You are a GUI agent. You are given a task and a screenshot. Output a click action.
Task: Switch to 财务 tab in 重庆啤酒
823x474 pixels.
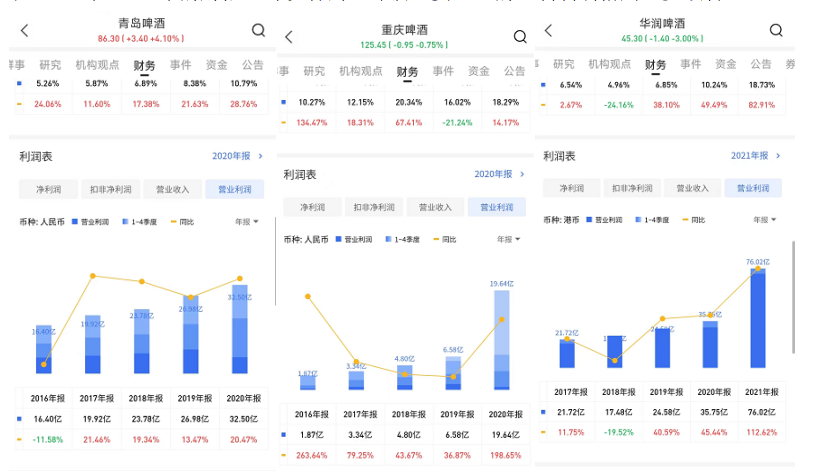tap(407, 72)
